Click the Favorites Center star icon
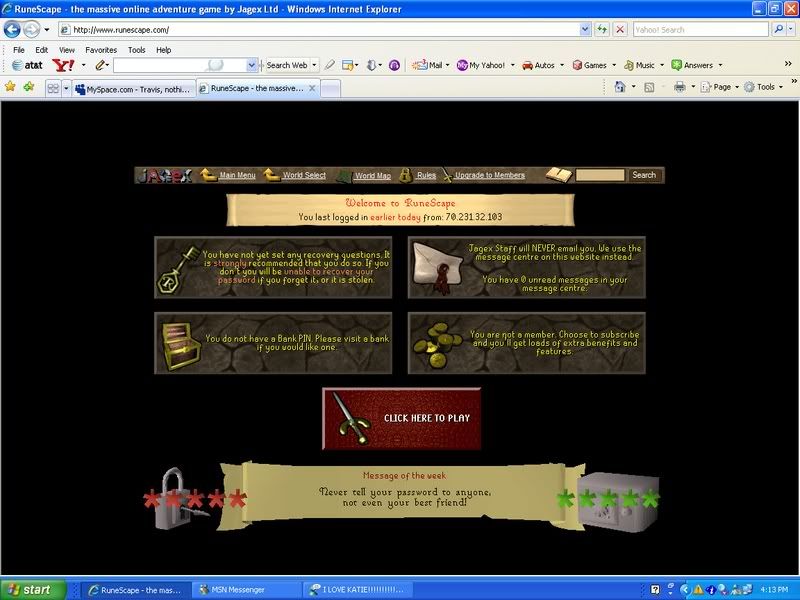 10,87
